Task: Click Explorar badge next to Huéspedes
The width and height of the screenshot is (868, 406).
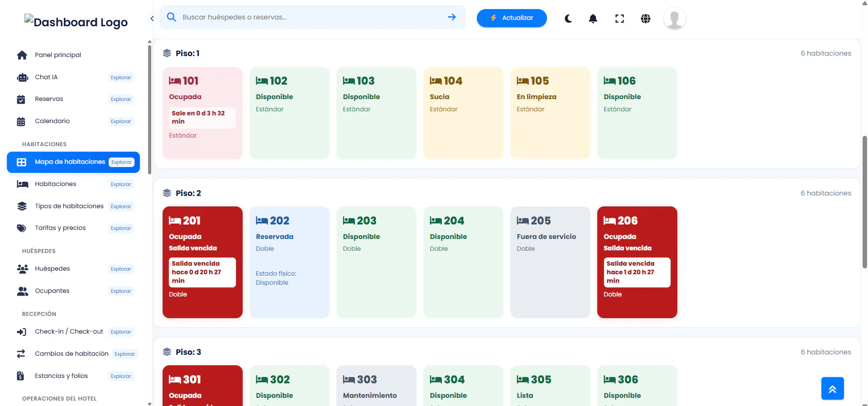Action: click(121, 269)
